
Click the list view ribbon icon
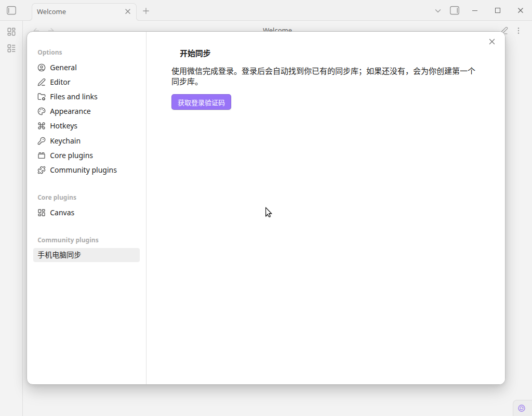click(x=11, y=48)
